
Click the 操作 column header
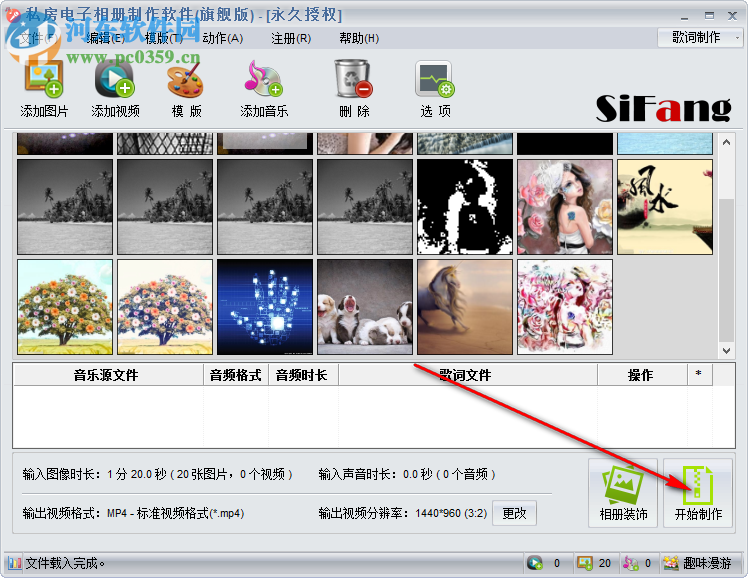pos(642,375)
